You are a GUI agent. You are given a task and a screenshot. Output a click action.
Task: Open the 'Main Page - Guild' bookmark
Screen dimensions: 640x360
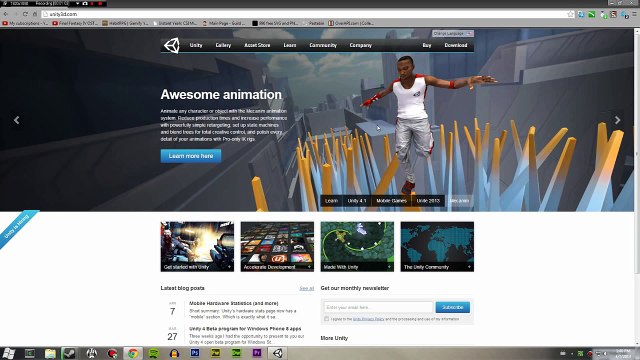pos(224,23)
